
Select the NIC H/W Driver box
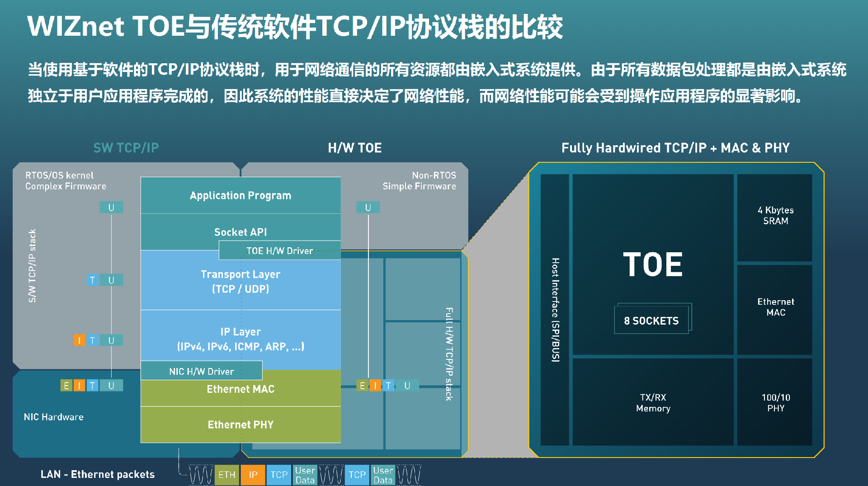pyautogui.click(x=202, y=371)
